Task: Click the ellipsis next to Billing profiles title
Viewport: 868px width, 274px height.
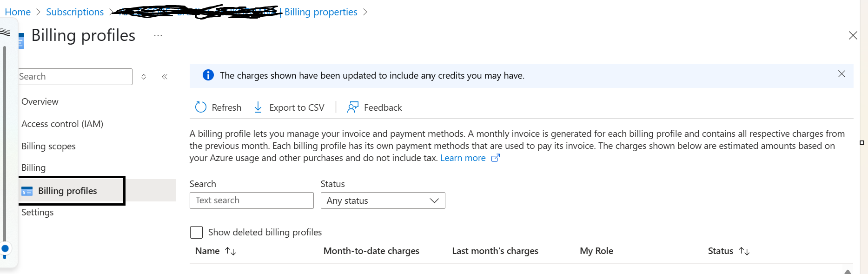Action: pos(158,35)
